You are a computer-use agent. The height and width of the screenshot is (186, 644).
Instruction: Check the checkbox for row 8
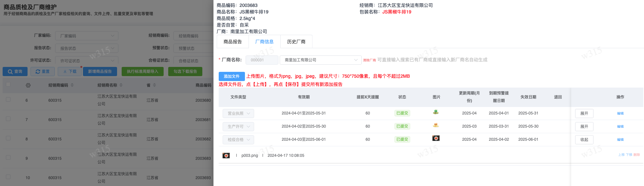8,138
